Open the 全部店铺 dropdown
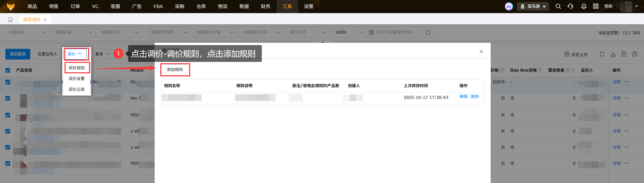Viewport: 644px width, 183px height. point(74,32)
